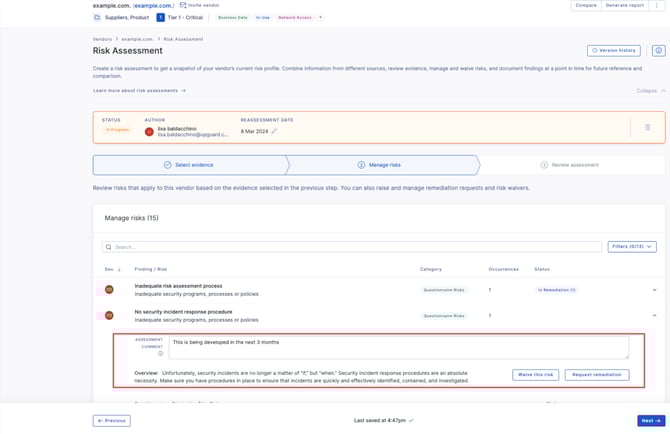Screen dimensions: 670x434
Task: Click the risk search input field
Action: coord(350,246)
